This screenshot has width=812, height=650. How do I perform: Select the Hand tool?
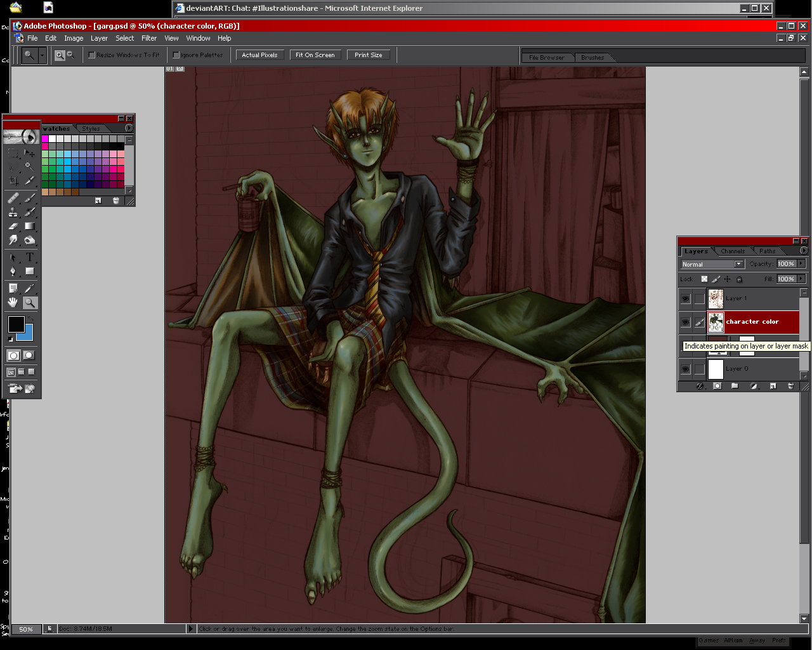point(13,303)
